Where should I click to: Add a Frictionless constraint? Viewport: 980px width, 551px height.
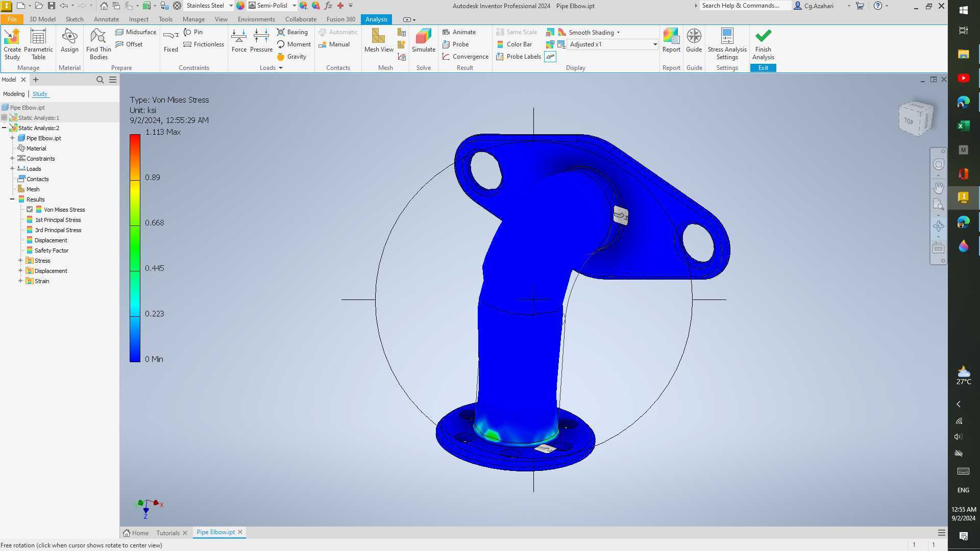[x=204, y=44]
